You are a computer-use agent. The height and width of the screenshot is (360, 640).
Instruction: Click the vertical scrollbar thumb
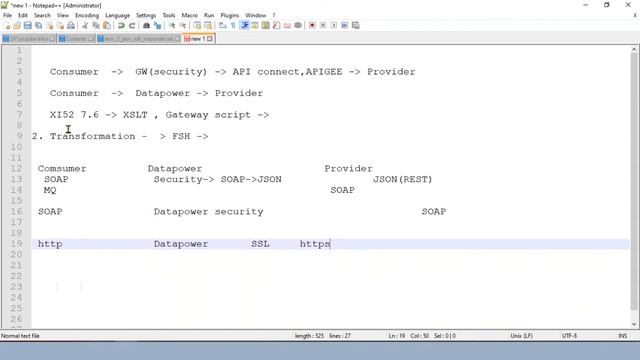(634, 182)
